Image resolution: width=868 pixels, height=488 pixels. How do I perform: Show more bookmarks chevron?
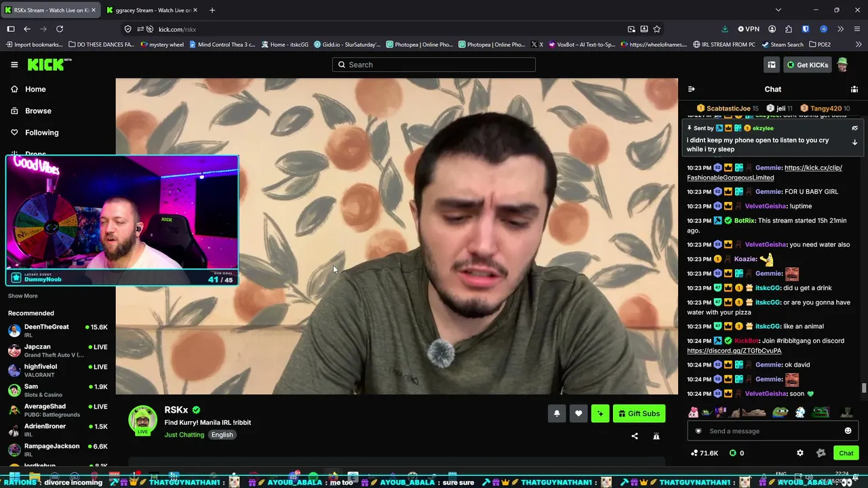tap(859, 45)
